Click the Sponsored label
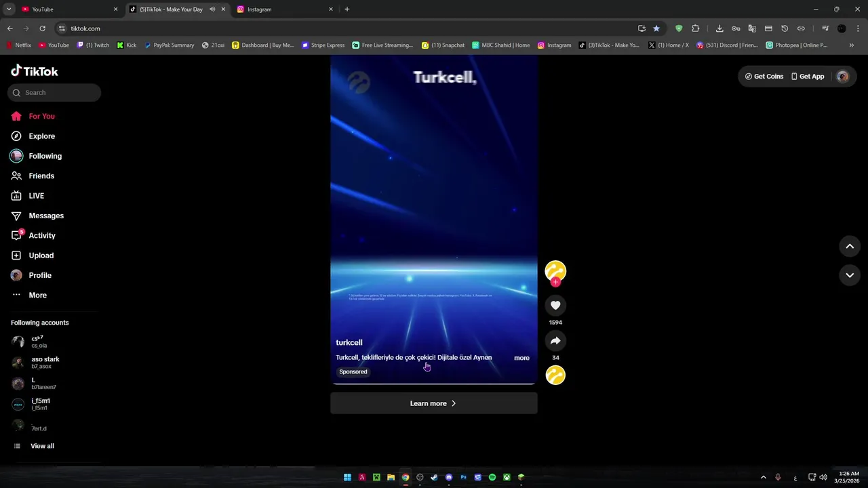Viewport: 868px width, 488px height. 353,371
